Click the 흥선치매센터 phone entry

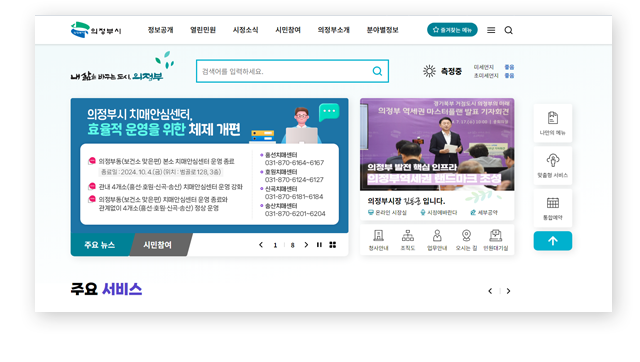[x=292, y=159]
